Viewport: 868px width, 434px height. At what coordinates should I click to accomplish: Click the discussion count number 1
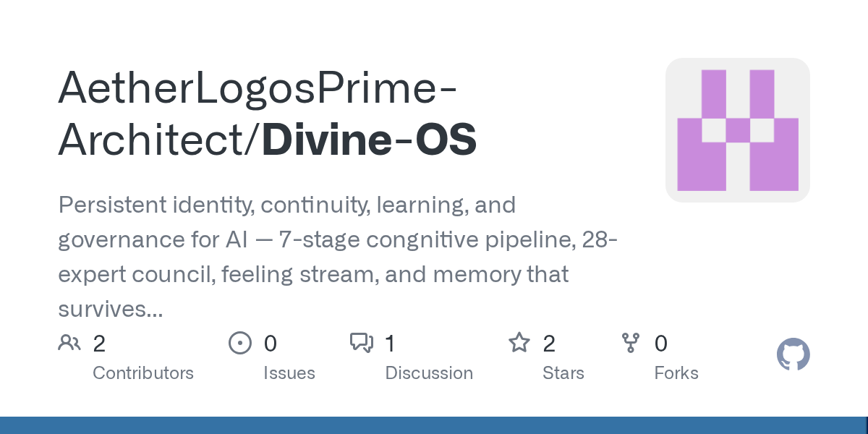coord(390,343)
